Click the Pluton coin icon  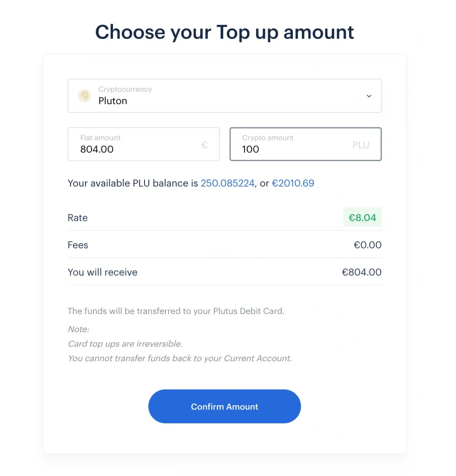point(85,96)
